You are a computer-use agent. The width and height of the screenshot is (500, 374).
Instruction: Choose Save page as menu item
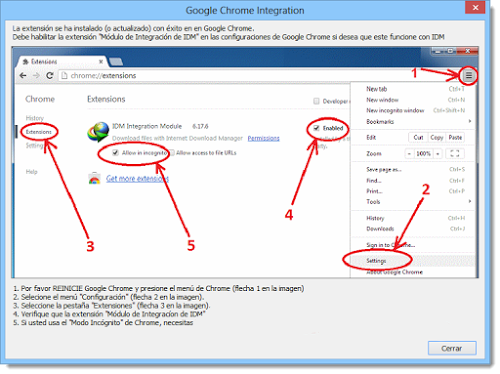(413, 169)
